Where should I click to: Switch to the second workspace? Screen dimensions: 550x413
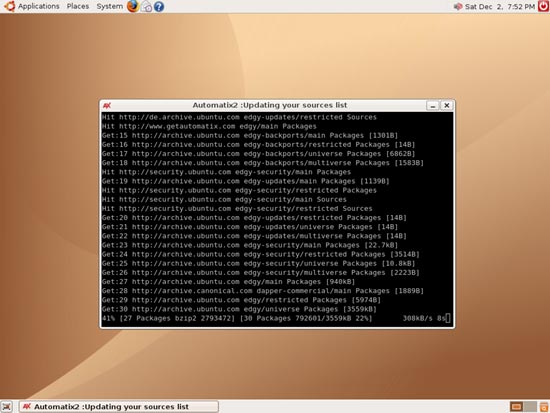(x=530, y=407)
